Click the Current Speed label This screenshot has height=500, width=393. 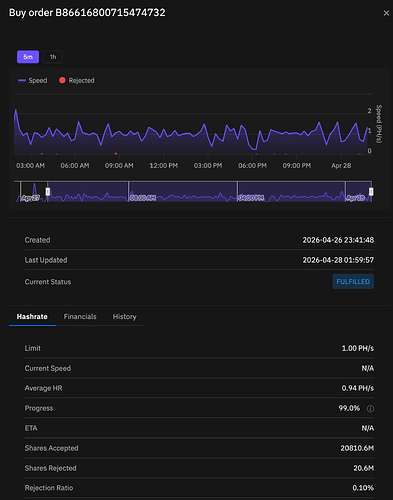[x=48, y=368]
